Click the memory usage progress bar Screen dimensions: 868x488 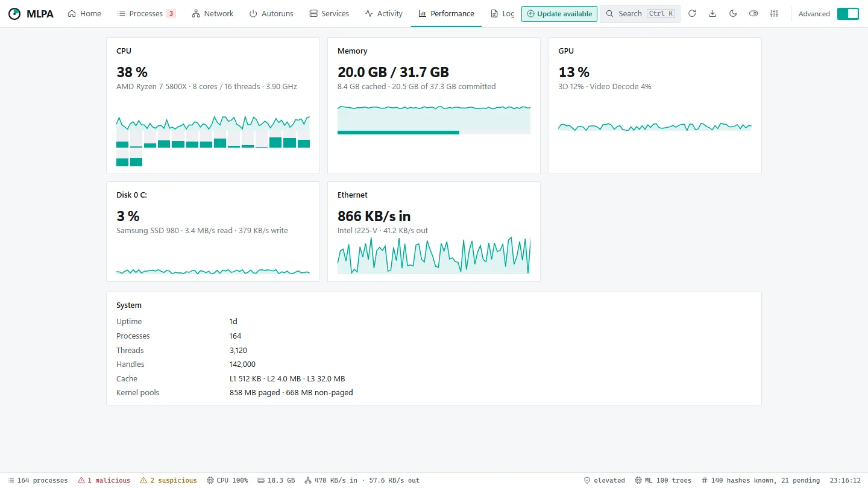coord(434,133)
